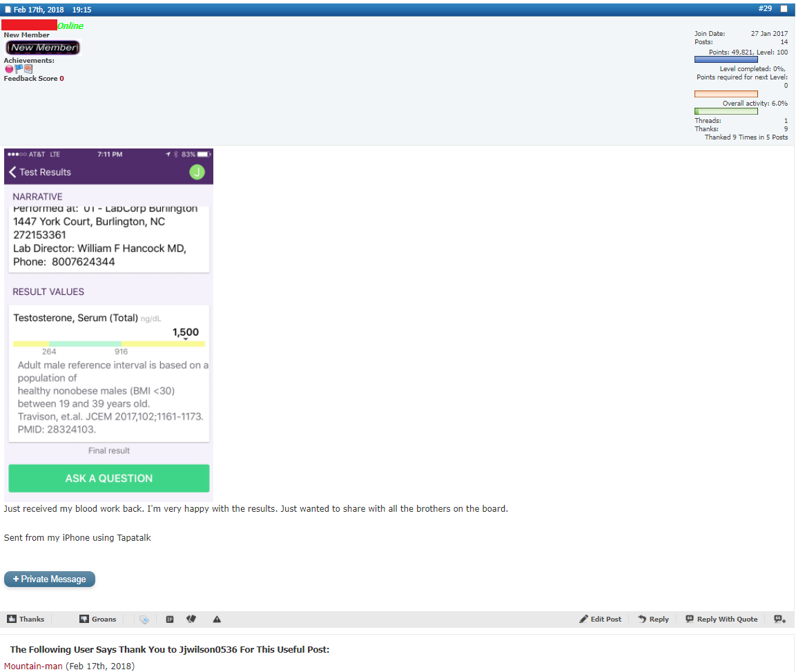The height and width of the screenshot is (672, 796).
Task: Click the pink circle achievement icon
Action: click(9, 69)
